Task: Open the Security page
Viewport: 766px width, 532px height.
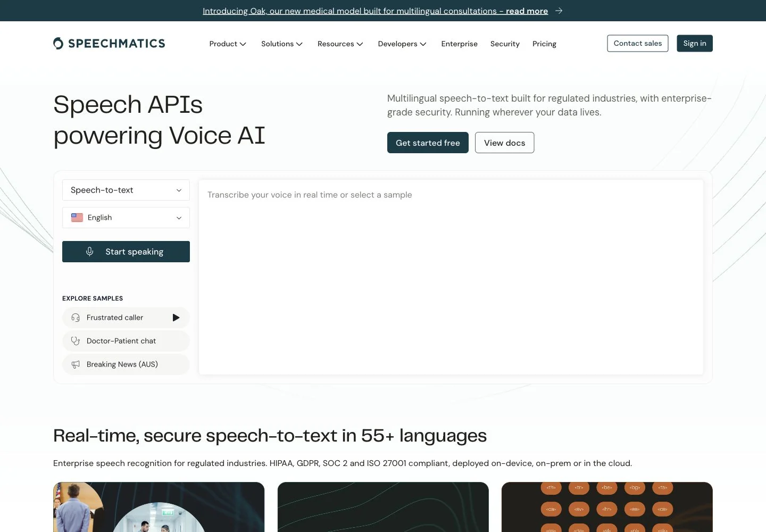Action: coord(505,44)
